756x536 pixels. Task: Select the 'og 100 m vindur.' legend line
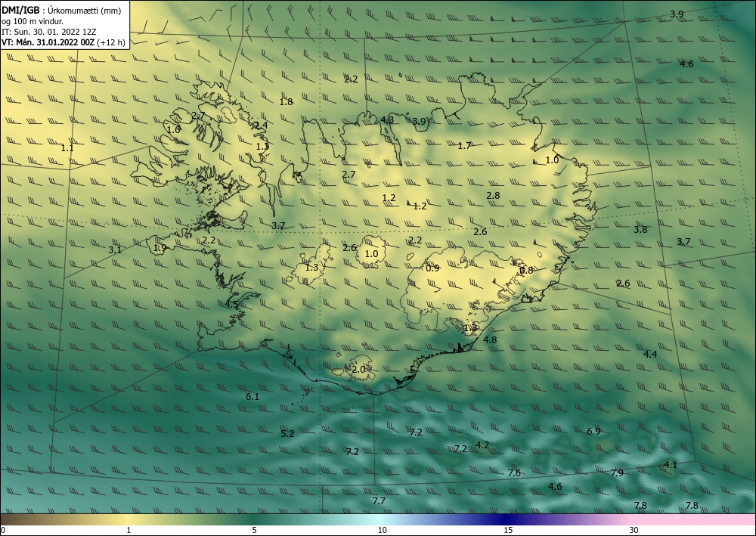pos(33,21)
